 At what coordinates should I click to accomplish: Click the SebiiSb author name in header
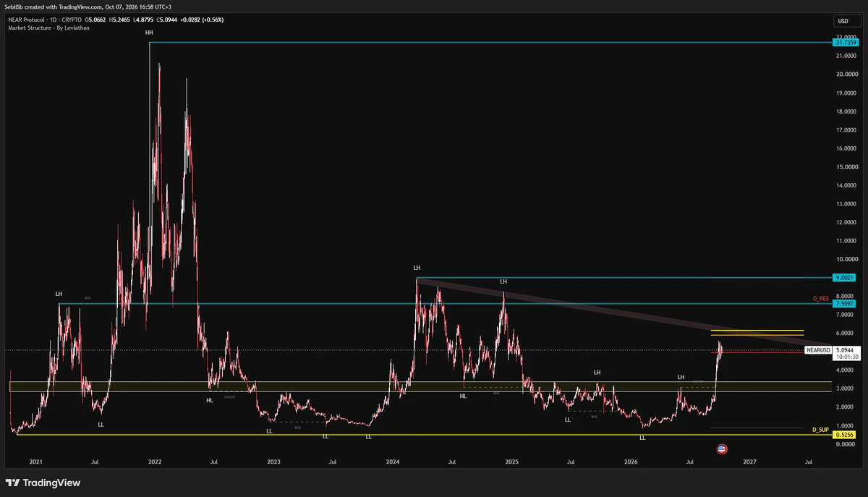[12, 7]
